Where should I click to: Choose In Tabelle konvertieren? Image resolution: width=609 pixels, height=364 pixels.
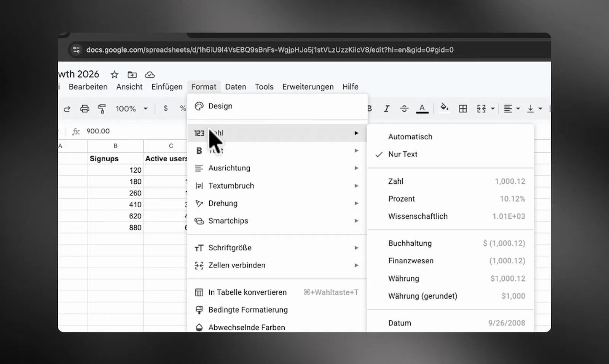[x=277, y=292]
